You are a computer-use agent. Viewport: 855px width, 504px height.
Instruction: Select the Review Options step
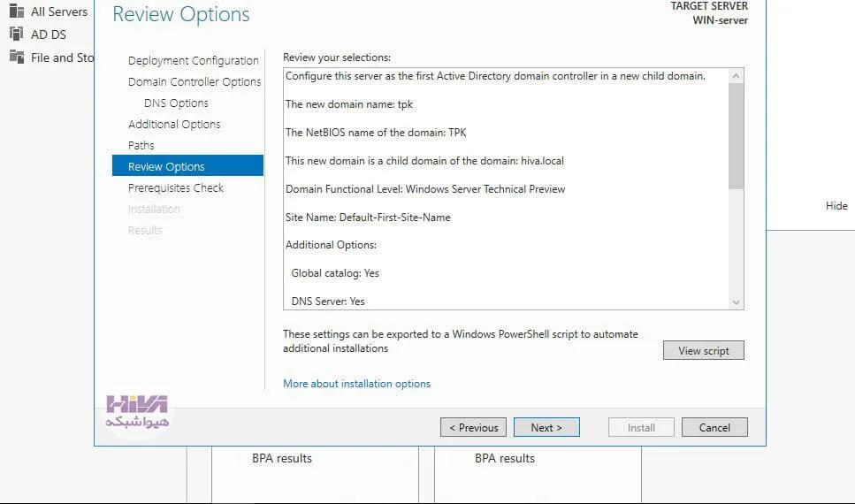click(187, 166)
